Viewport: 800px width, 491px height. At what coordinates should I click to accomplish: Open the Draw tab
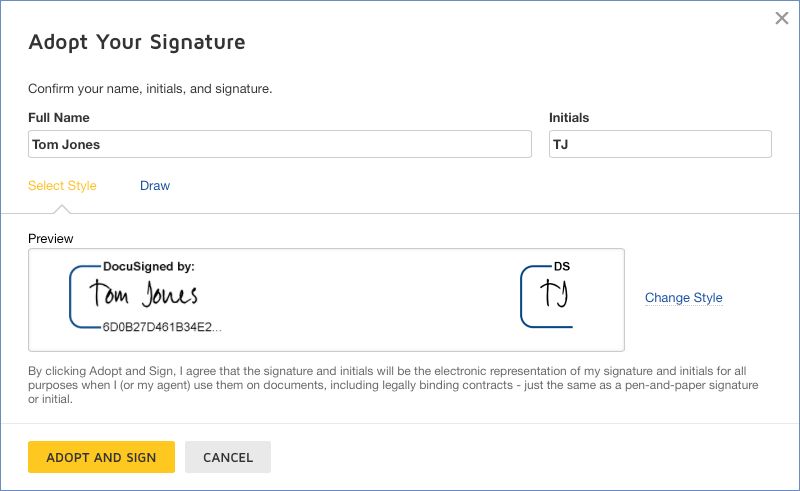click(x=155, y=186)
